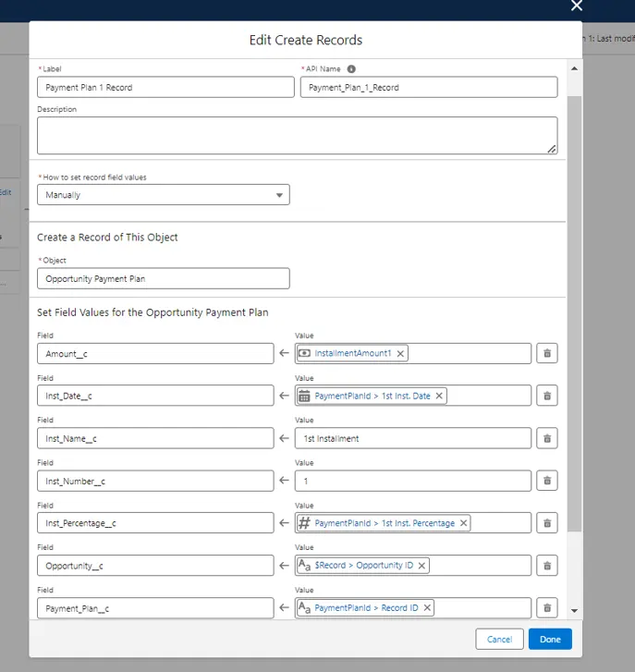Click the Label input field
The height and width of the screenshot is (672, 635).
165,87
